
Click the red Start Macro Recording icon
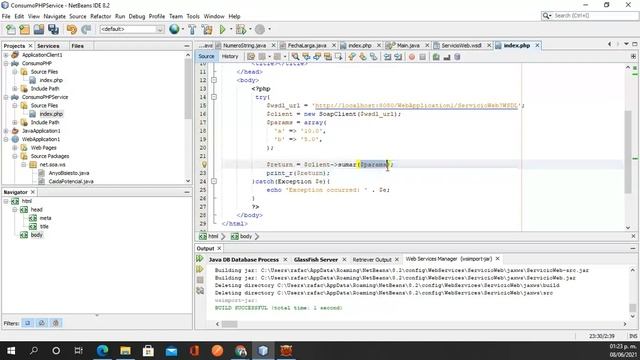click(x=412, y=57)
